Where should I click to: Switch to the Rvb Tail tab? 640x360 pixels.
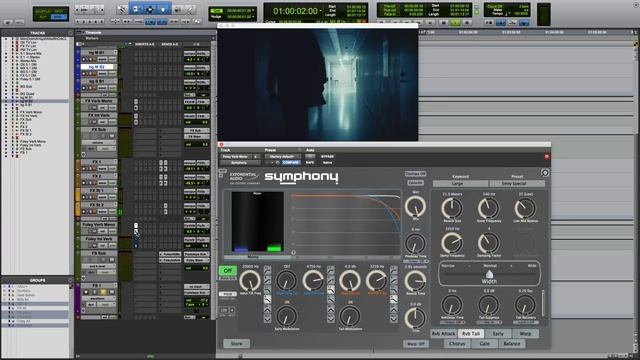point(471,334)
